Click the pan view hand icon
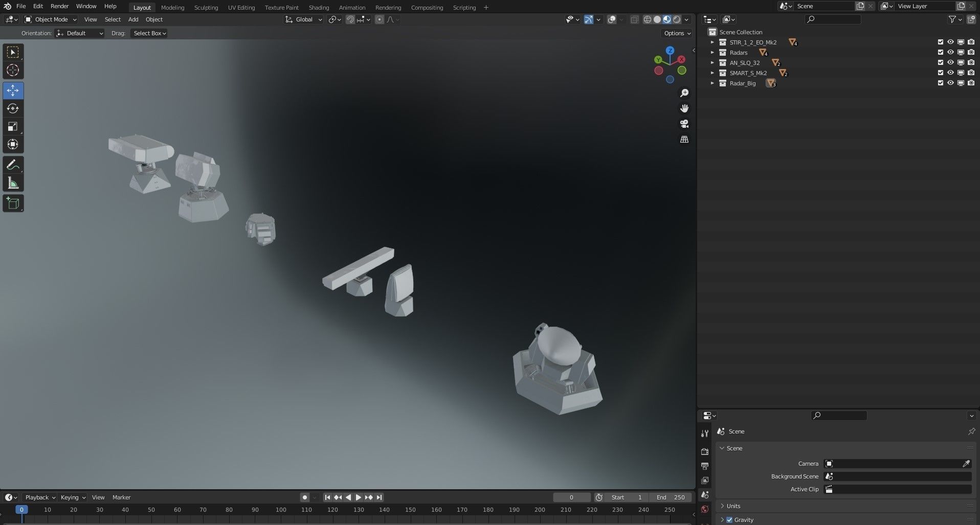The height and width of the screenshot is (525, 980). click(684, 108)
